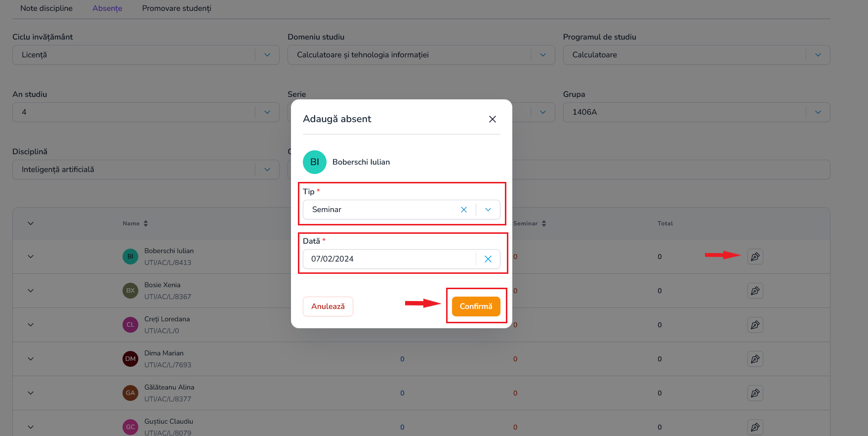Image resolution: width=868 pixels, height=436 pixels.
Task: Open edit absence icon for Dima Marian
Action: click(755, 359)
